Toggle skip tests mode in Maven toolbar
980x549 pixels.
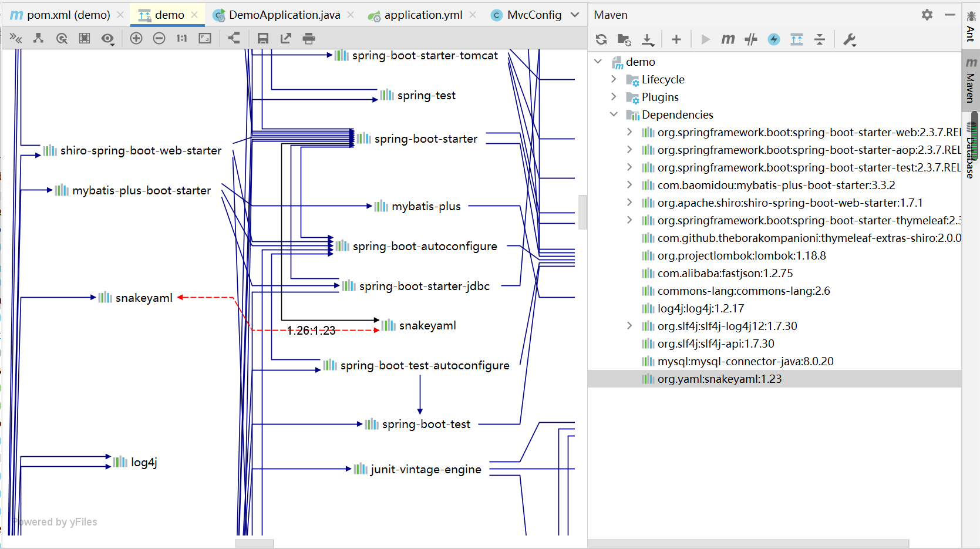[751, 39]
